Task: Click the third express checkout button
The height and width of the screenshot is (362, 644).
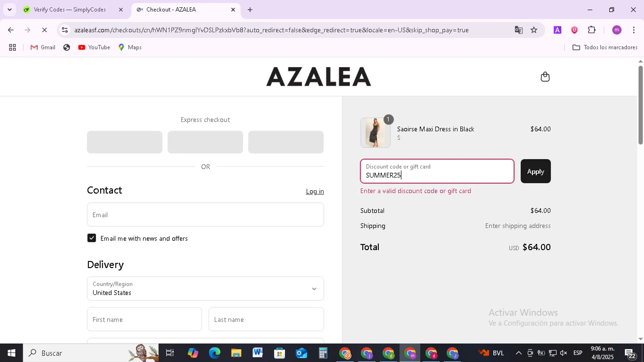Action: click(x=286, y=142)
